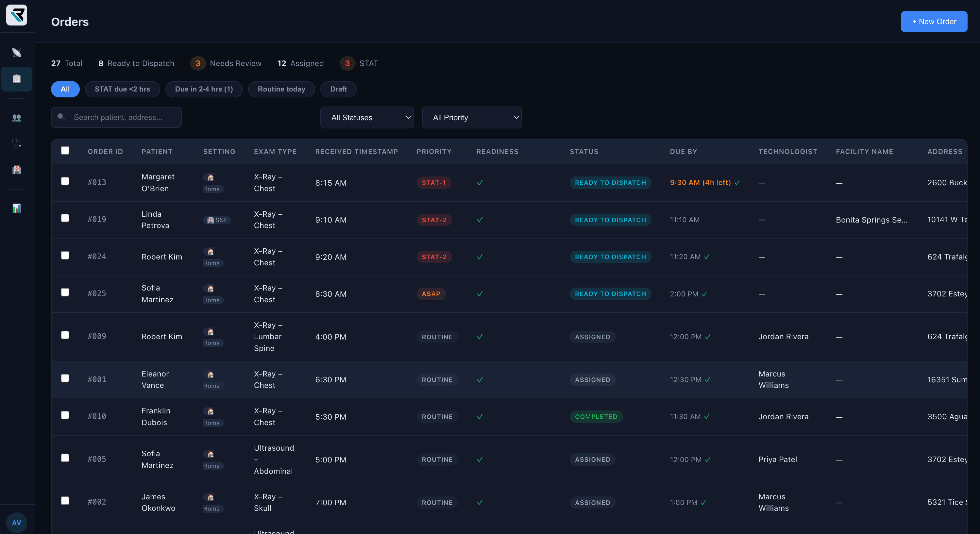Open the All Statuses dropdown
Image resolution: width=980 pixels, height=534 pixels.
[367, 118]
